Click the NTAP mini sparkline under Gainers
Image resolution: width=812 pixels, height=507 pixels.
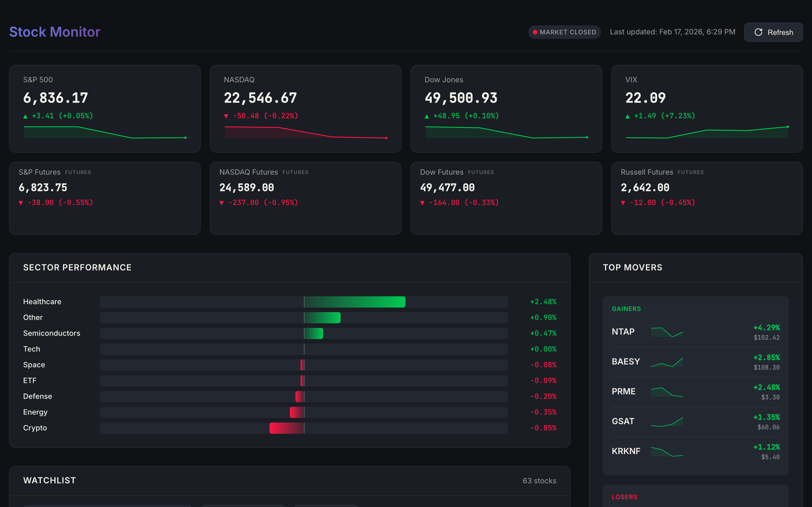(667, 333)
